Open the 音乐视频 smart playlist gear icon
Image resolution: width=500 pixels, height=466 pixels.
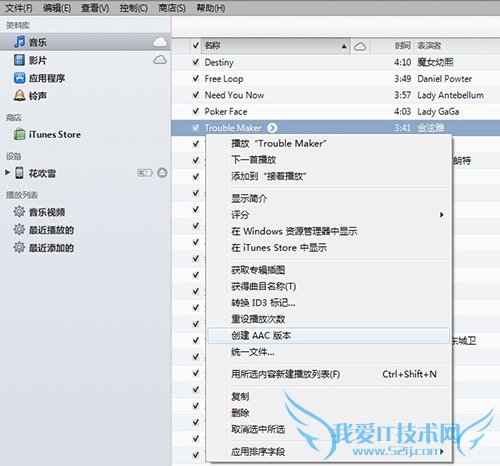(19, 212)
